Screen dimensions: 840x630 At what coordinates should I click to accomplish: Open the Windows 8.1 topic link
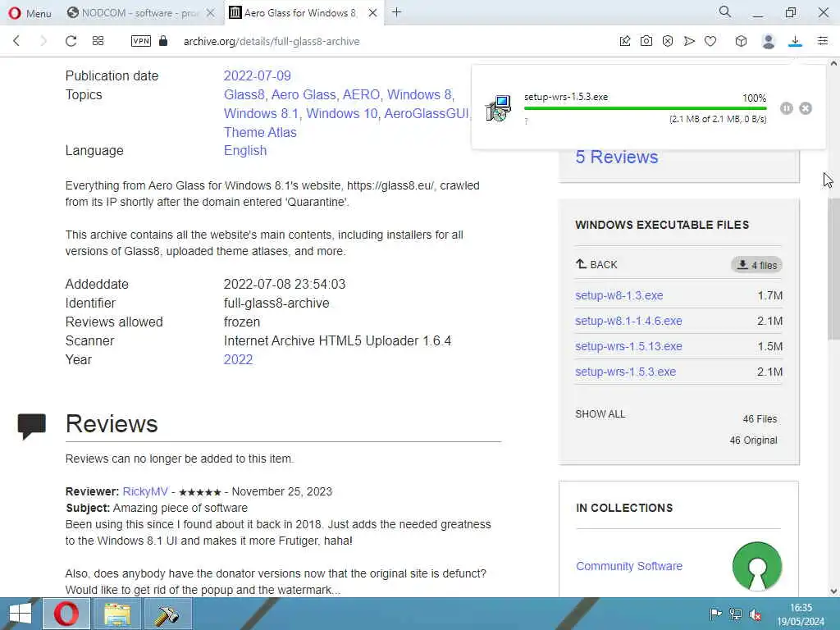(262, 113)
